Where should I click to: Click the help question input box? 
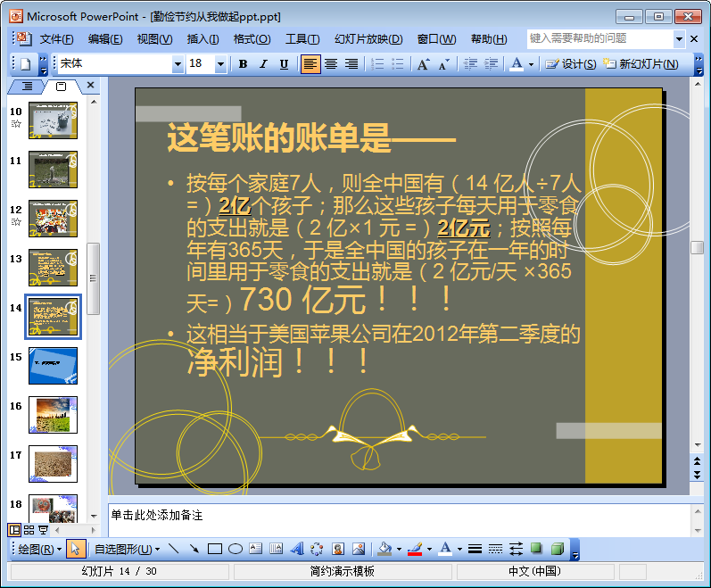click(599, 39)
